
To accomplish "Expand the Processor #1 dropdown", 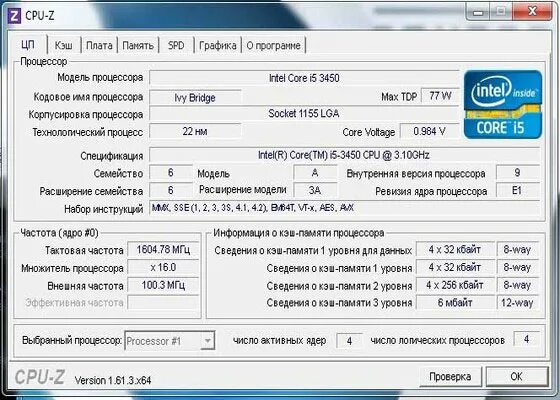I will pyautogui.click(x=207, y=341).
